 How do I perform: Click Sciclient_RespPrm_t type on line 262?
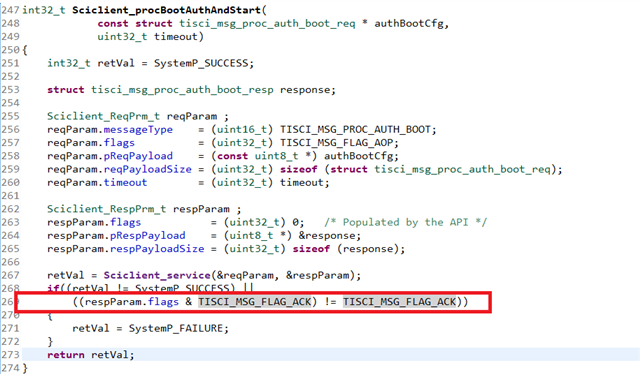coord(107,209)
